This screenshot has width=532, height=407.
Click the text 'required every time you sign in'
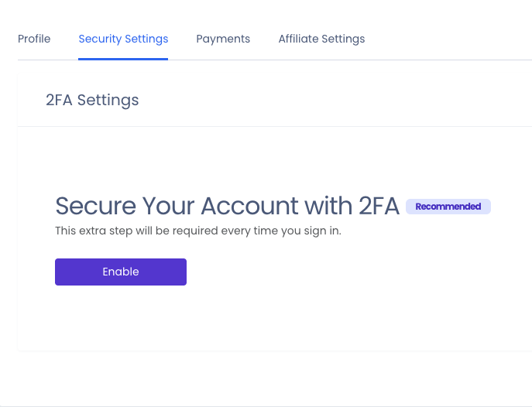[259, 231]
